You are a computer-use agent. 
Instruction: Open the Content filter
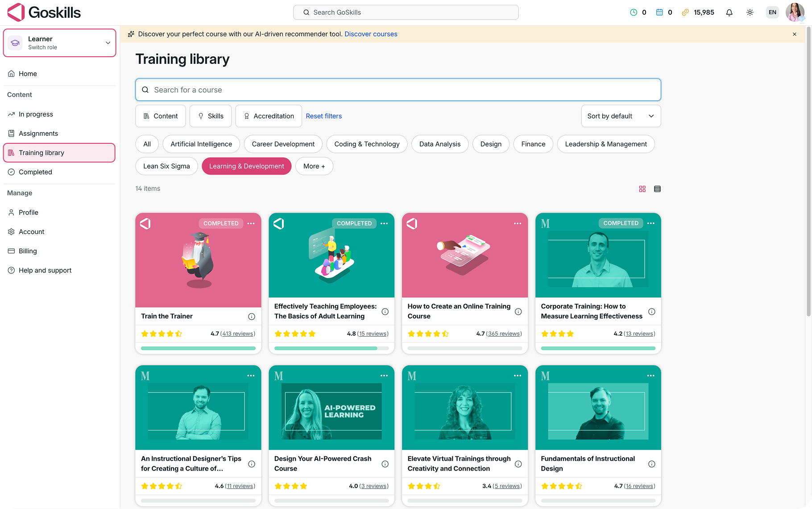[160, 116]
